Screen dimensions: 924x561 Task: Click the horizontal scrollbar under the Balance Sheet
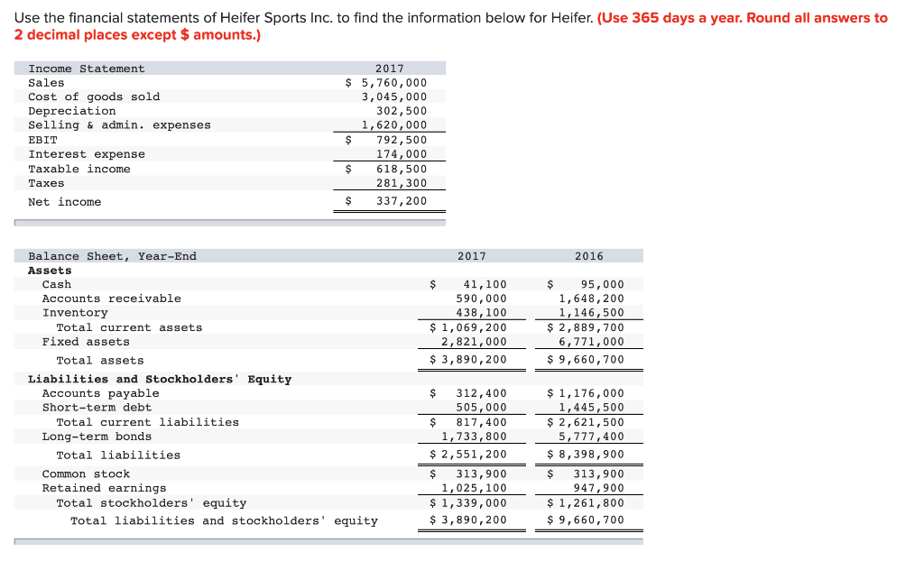pyautogui.click(x=328, y=541)
